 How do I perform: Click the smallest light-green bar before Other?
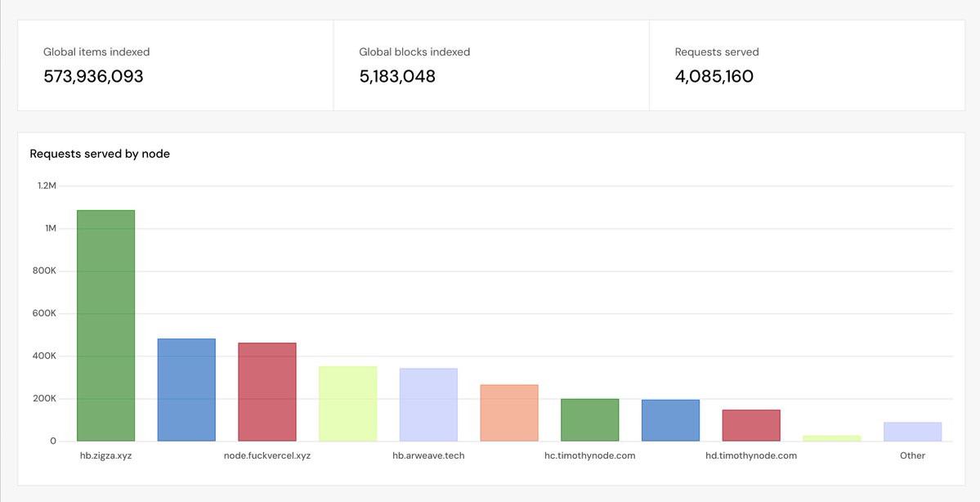click(832, 438)
